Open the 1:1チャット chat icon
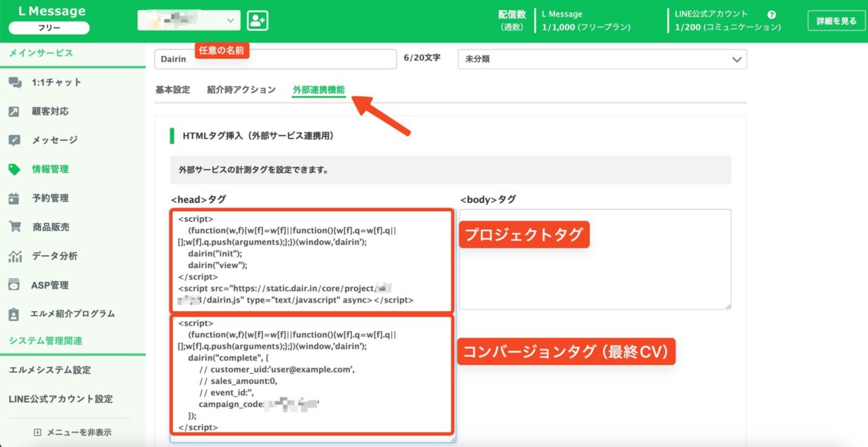Viewport: 868px width, 447px height. tap(15, 82)
